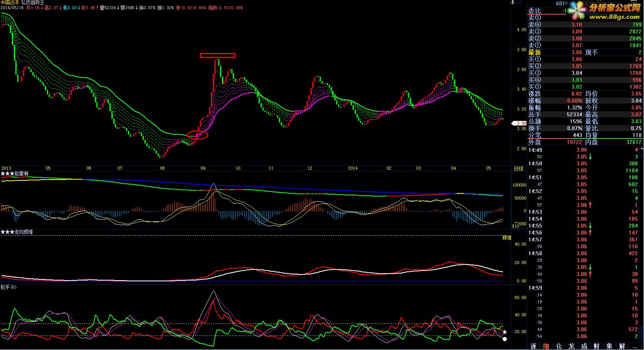The height and width of the screenshot is (350, 644).
Task: Select the tick row with volume 1104
Action: (583, 170)
